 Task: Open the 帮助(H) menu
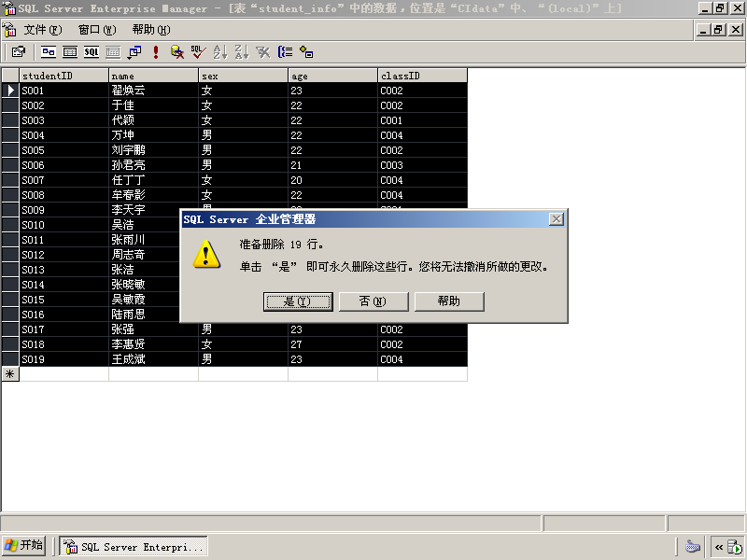tap(151, 30)
